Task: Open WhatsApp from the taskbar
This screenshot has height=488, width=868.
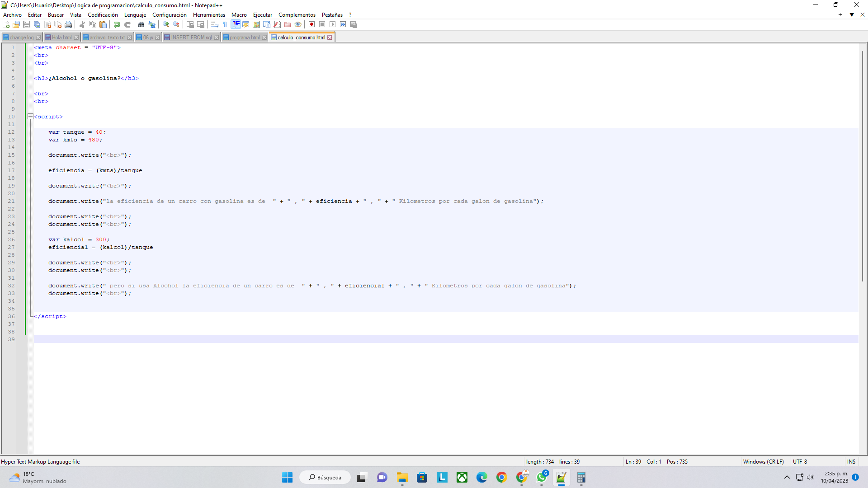Action: 542,478
